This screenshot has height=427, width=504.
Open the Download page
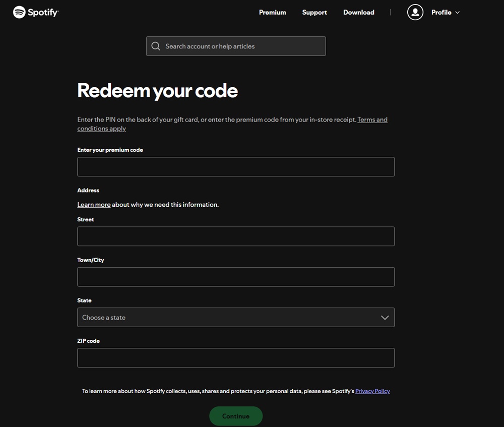(359, 12)
